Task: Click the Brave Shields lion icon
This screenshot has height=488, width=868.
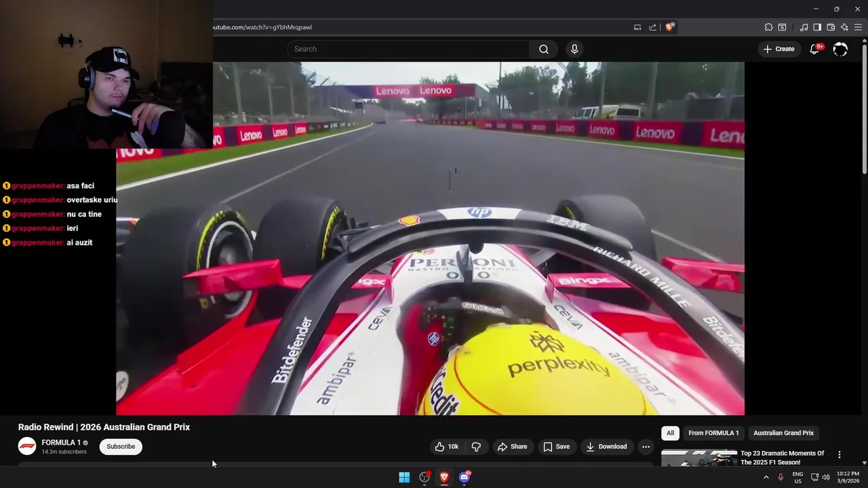Action: [x=669, y=27]
